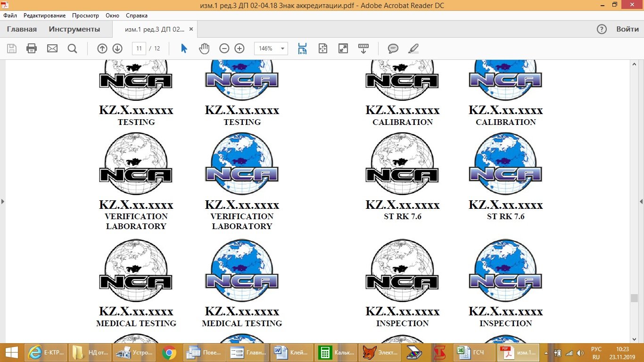Activate the Hand pan tool

pos(204,49)
